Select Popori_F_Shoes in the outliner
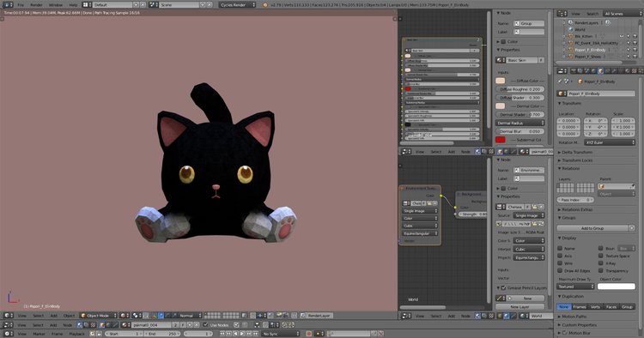Screen dimensions: 644x338 click(x=587, y=57)
